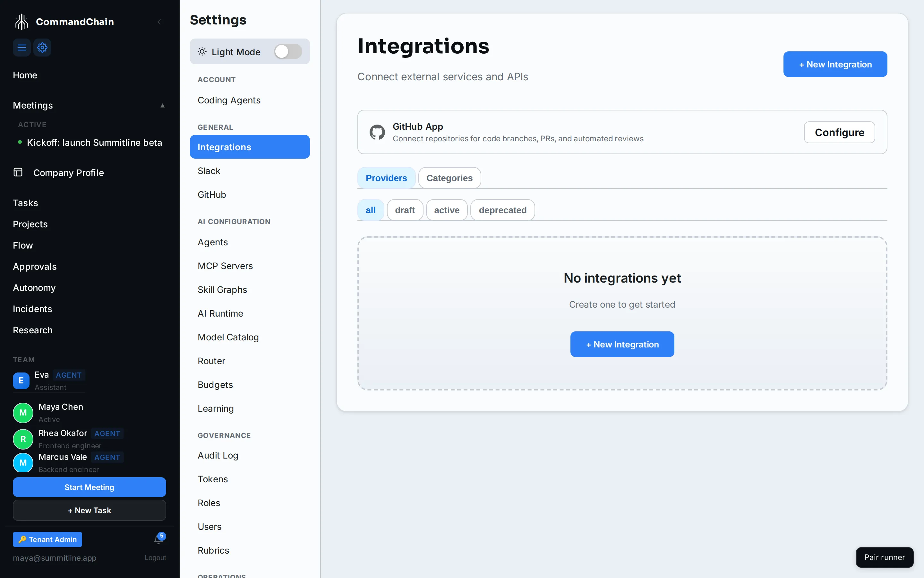Open Rhea Okafor's avatar

(x=23, y=439)
